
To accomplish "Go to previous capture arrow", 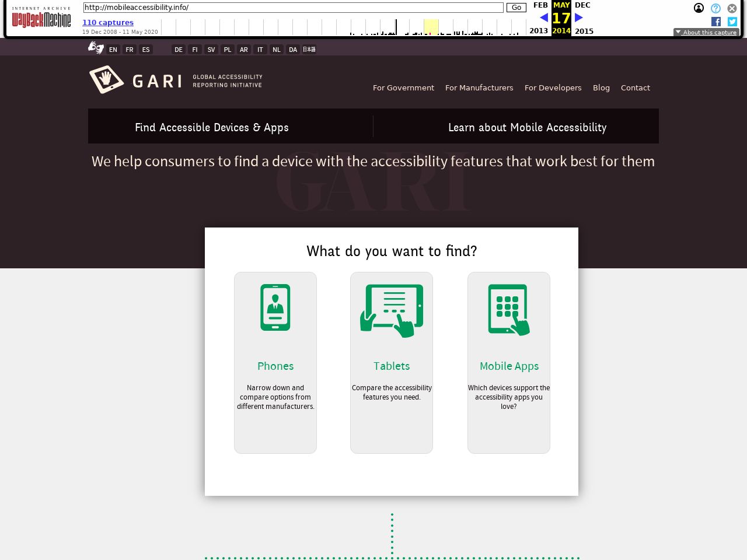I will point(544,17).
